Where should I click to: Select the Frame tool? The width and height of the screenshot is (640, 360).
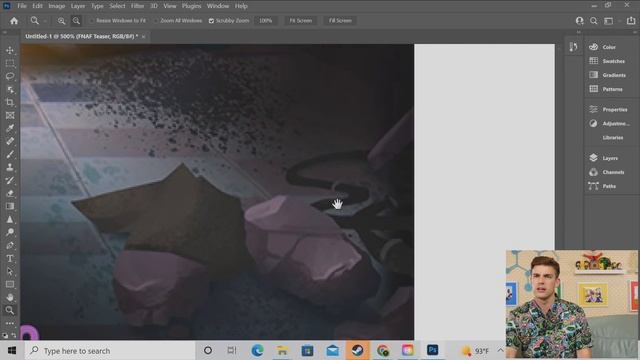click(x=10, y=116)
